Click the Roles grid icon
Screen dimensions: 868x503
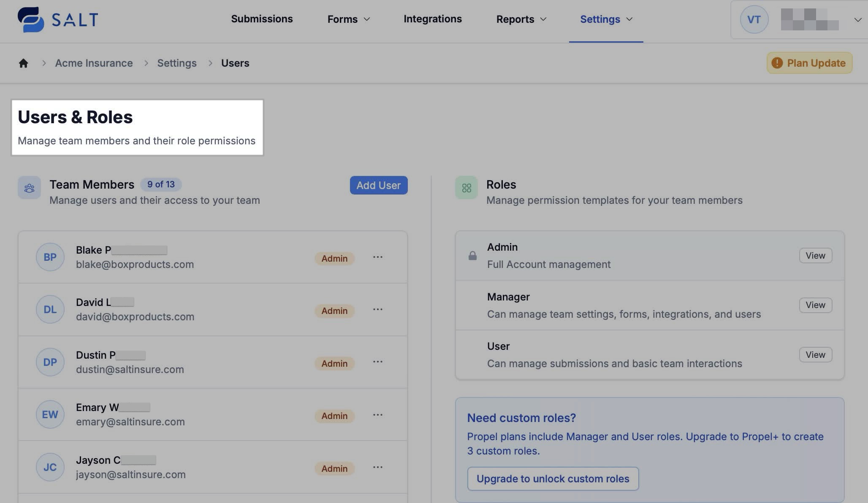[466, 188]
